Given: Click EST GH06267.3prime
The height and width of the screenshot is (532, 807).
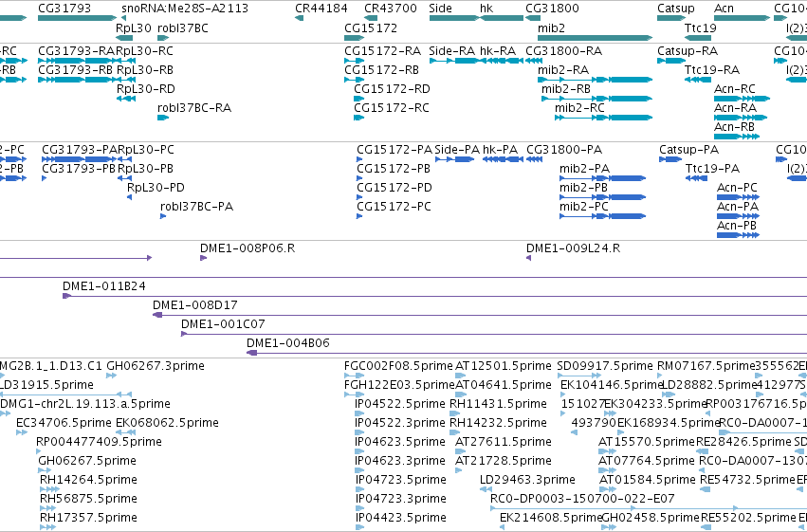Looking at the screenshot, I should pos(156,366).
